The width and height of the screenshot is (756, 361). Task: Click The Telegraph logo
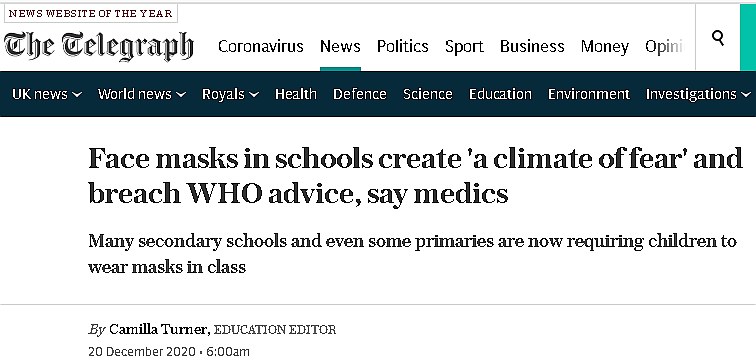coord(99,46)
